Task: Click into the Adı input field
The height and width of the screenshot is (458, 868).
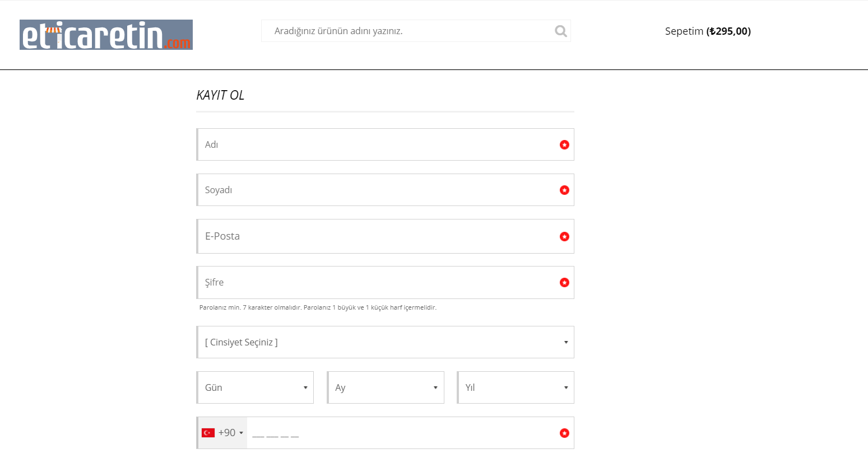Action: (385, 144)
